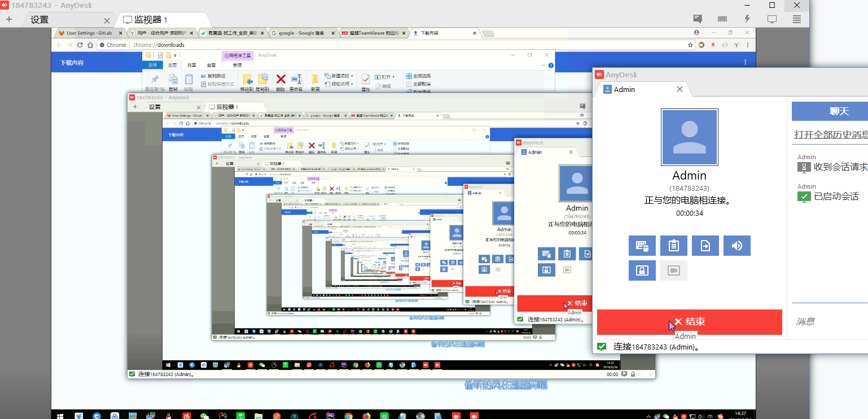Viewport: 868px width, 419px height.
Task: Switch to the TeamViewer Chrome tab
Action: (x=373, y=33)
